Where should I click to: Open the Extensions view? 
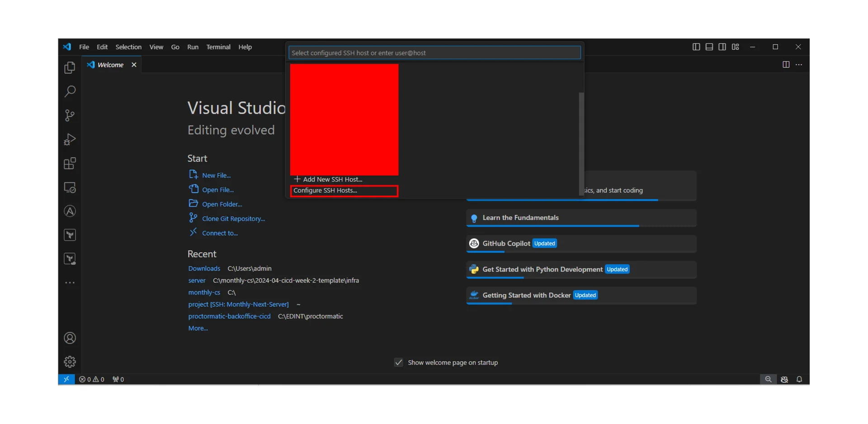tap(70, 163)
